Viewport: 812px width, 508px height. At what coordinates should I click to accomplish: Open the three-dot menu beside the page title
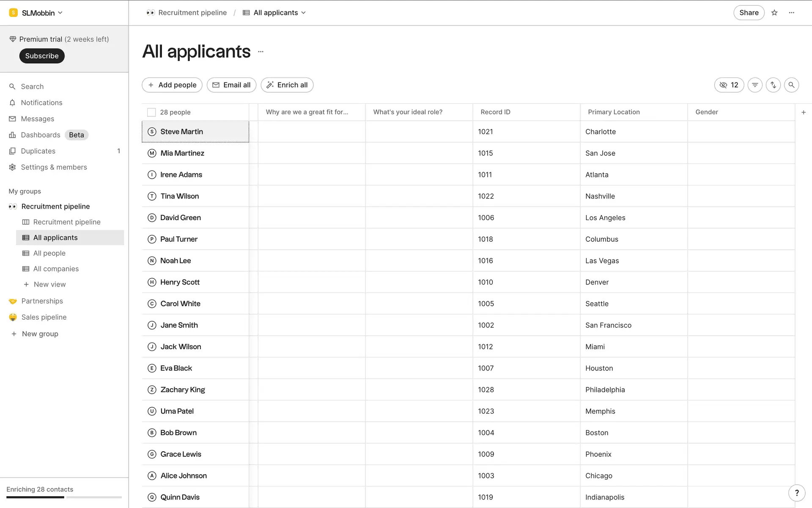pyautogui.click(x=261, y=52)
